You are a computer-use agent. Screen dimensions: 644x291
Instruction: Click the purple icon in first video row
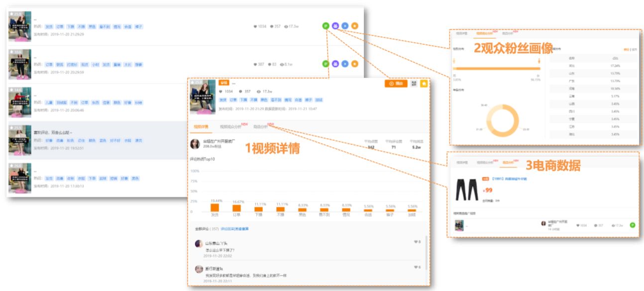tap(335, 25)
